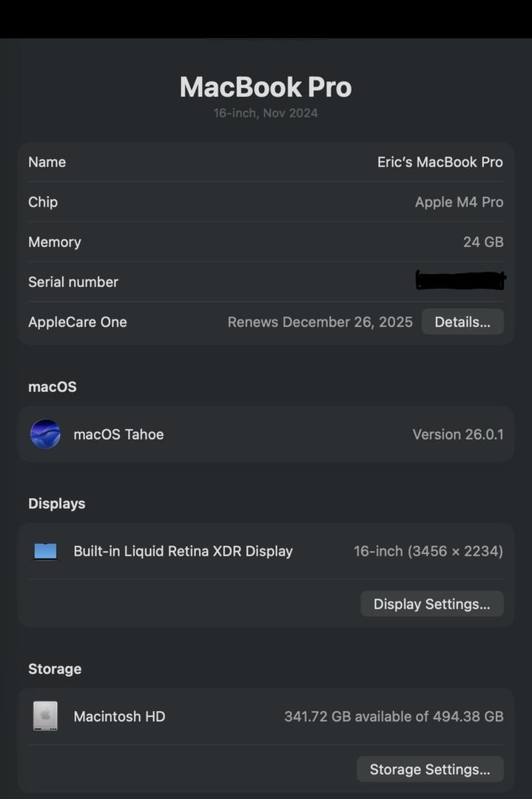Click the Macintosh HD label
The height and width of the screenshot is (799, 532).
pos(119,716)
